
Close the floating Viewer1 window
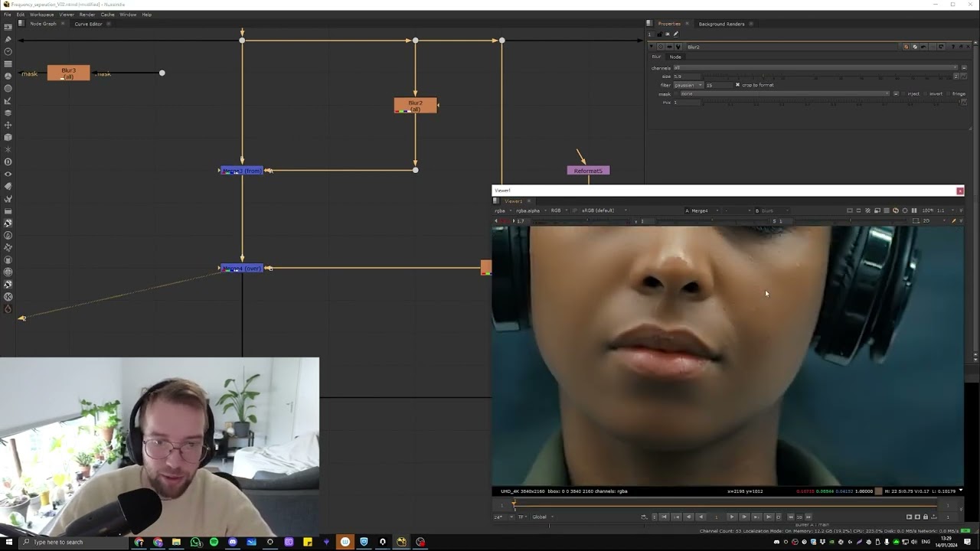point(960,191)
